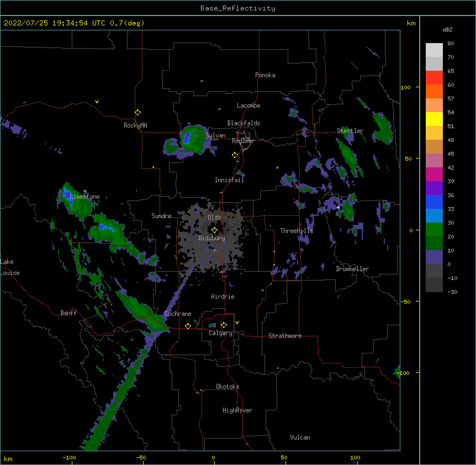Click the RedDeer city label

pyautogui.click(x=243, y=141)
